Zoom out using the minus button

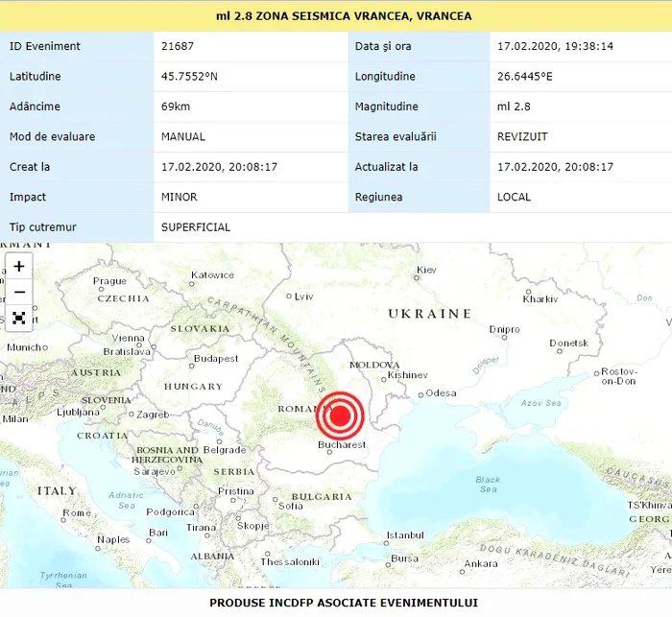click(19, 292)
